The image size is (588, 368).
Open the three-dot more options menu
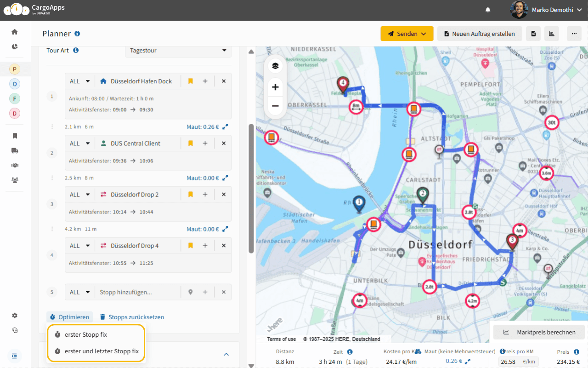point(574,33)
